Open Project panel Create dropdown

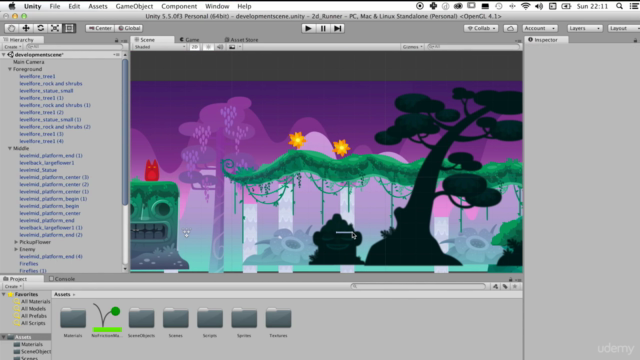pyautogui.click(x=13, y=287)
